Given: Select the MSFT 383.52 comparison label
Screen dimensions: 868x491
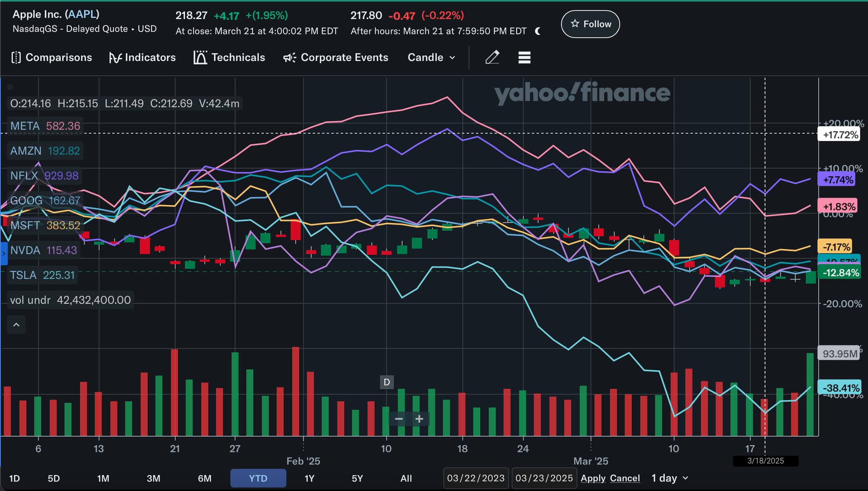Looking at the screenshot, I should click(45, 225).
